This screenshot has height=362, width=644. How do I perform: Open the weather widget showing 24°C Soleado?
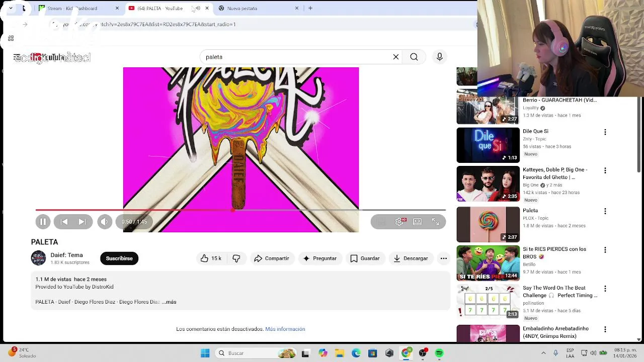tap(23, 353)
